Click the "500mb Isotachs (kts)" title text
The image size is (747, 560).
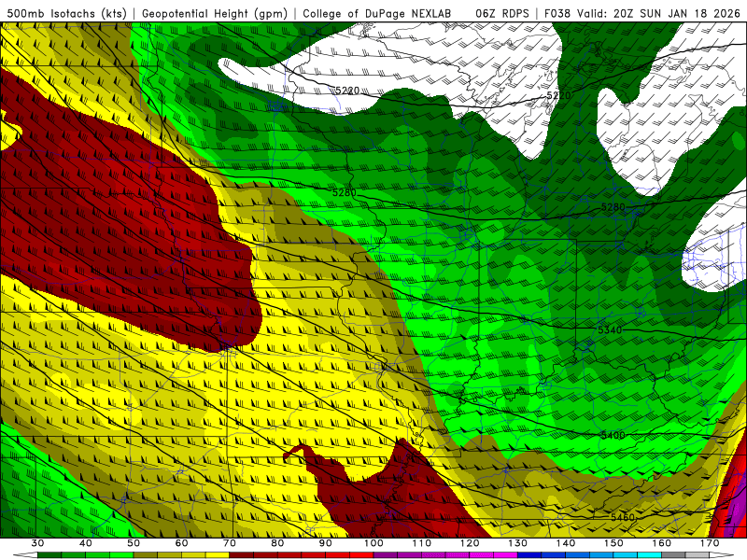tap(67, 14)
